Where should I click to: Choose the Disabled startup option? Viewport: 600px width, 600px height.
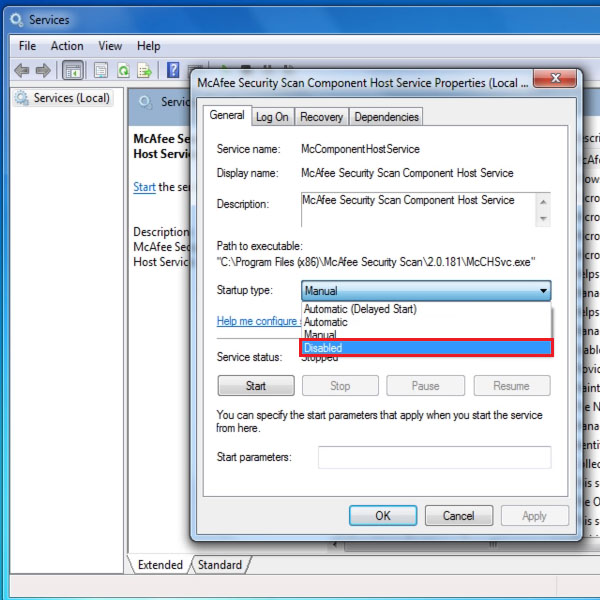(x=426, y=348)
